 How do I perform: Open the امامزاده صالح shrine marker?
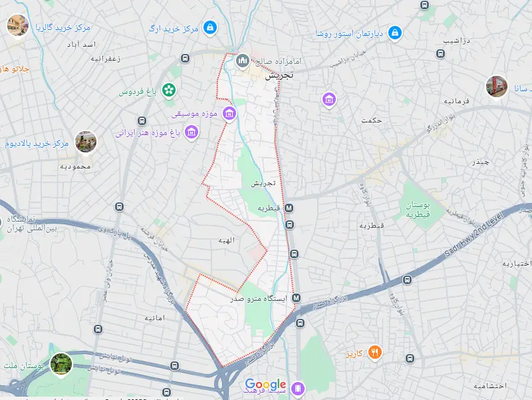click(x=243, y=61)
